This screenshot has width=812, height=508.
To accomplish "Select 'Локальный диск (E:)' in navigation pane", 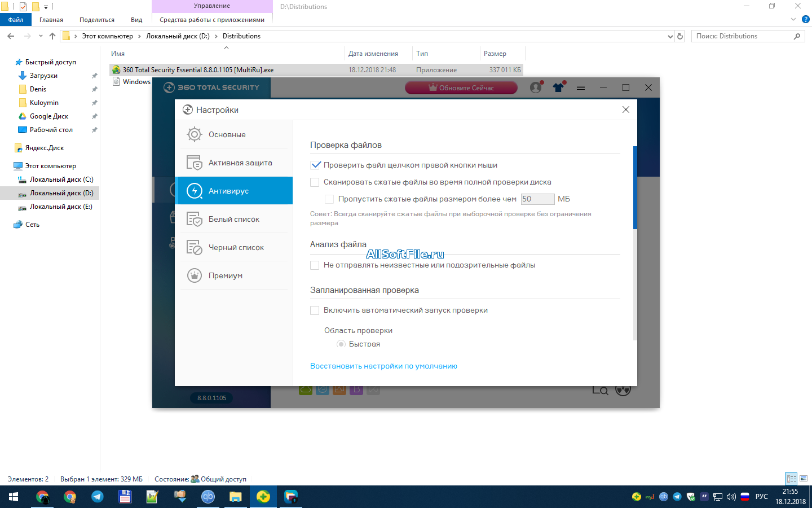I will [61, 207].
